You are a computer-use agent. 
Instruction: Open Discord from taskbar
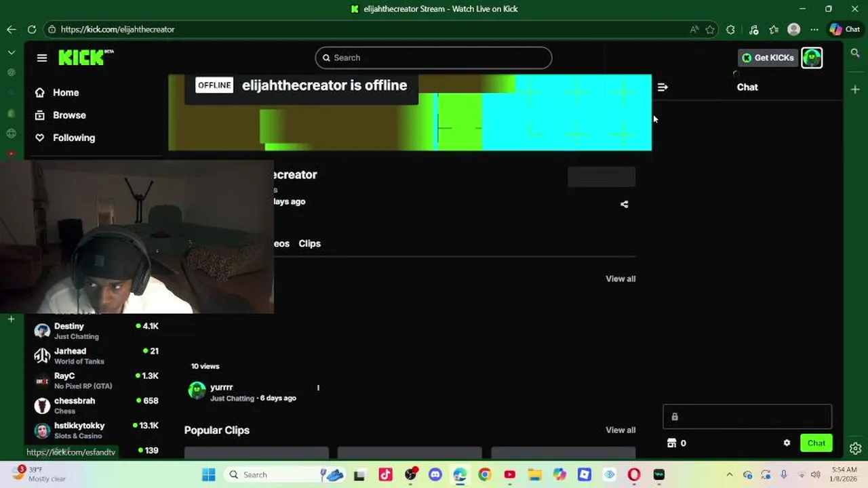pyautogui.click(x=435, y=474)
